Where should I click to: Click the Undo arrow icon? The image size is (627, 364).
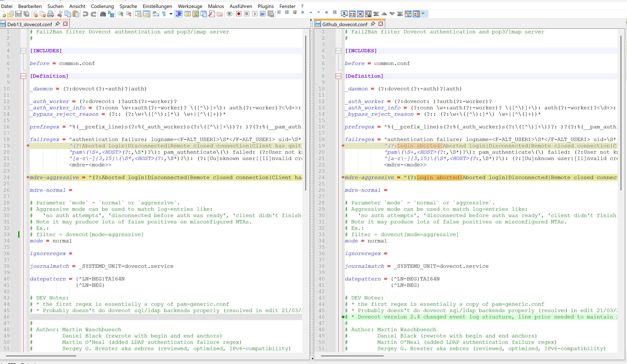click(85, 14)
